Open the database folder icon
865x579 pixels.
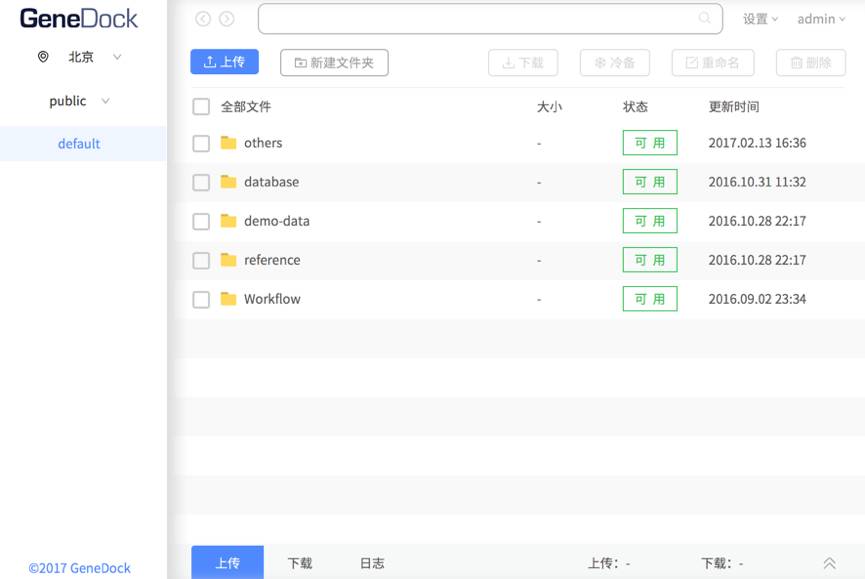coord(229,182)
